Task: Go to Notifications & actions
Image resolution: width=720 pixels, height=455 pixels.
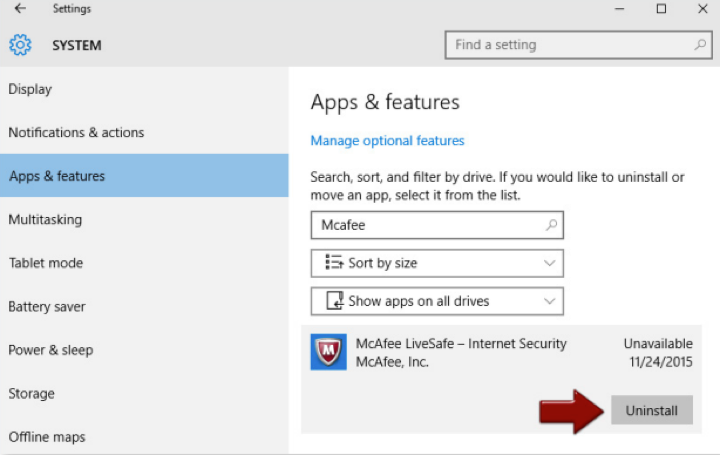Action: pos(76,132)
